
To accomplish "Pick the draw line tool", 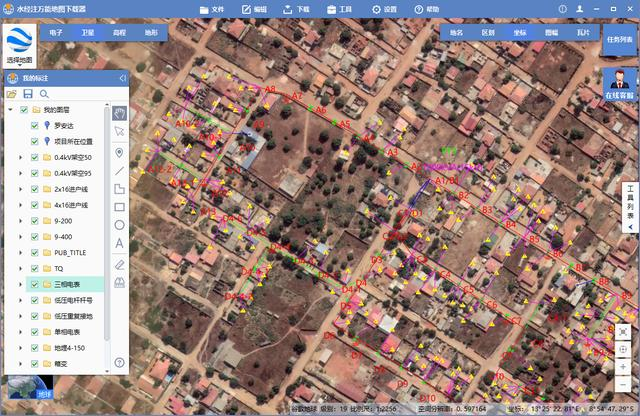I will [x=119, y=171].
